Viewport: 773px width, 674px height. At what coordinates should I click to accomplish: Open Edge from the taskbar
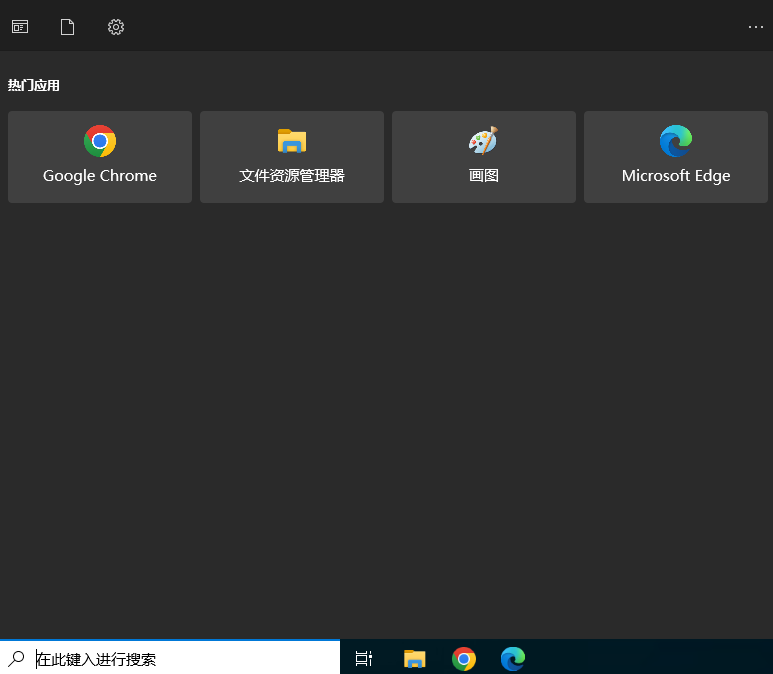coord(513,659)
